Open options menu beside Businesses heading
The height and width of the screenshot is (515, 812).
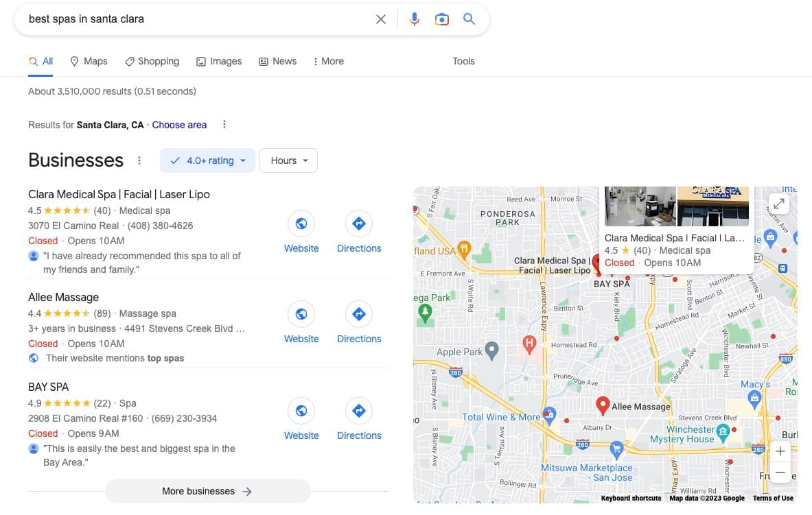click(139, 160)
